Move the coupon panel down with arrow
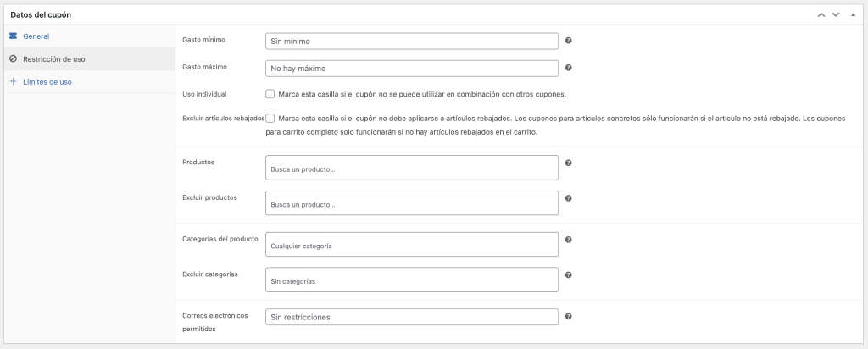Image resolution: width=868 pixels, height=349 pixels. tap(836, 15)
